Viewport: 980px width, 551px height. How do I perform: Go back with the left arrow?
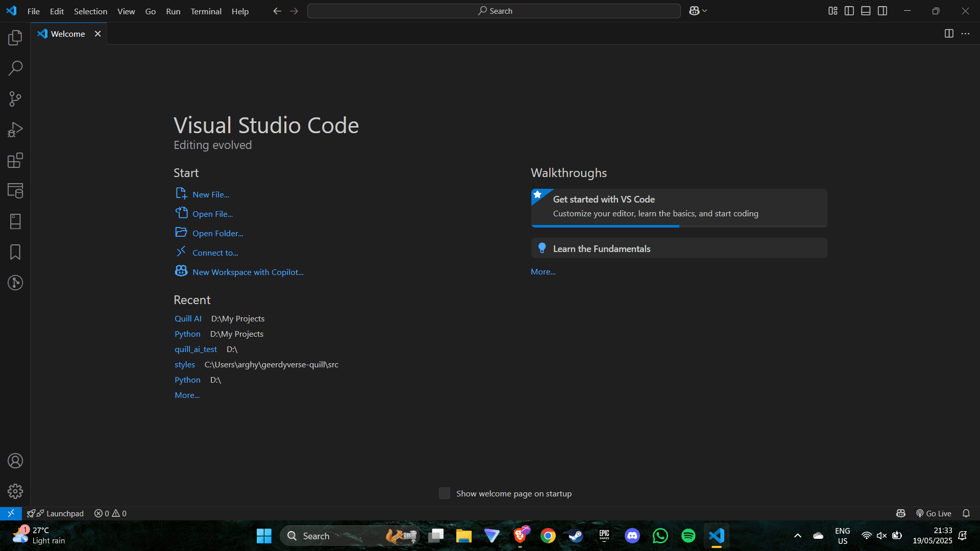277,11
